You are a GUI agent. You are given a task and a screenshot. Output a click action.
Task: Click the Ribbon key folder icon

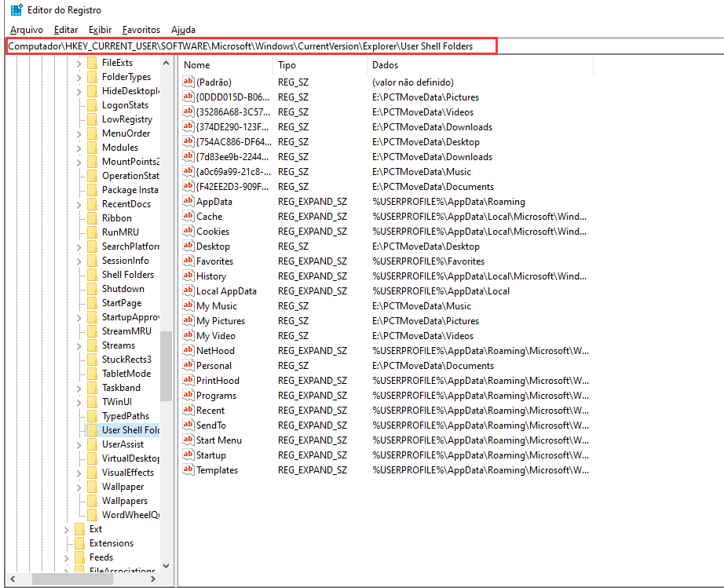92,218
